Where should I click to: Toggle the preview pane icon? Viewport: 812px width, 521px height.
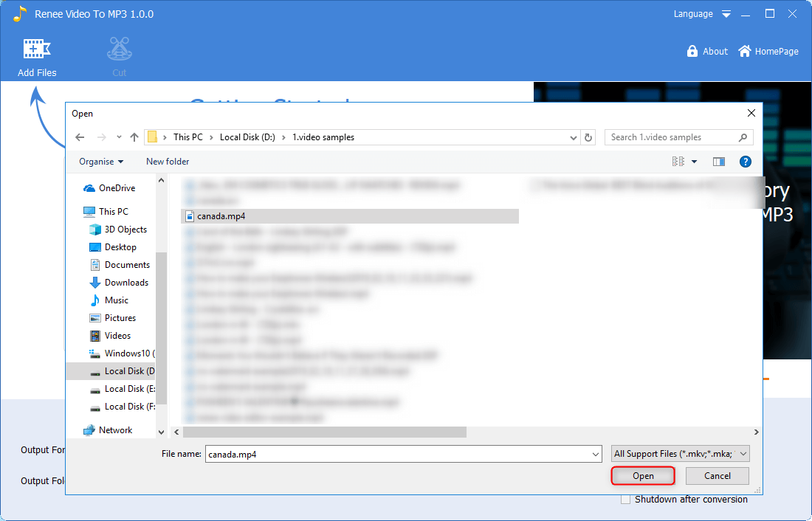[x=718, y=162]
